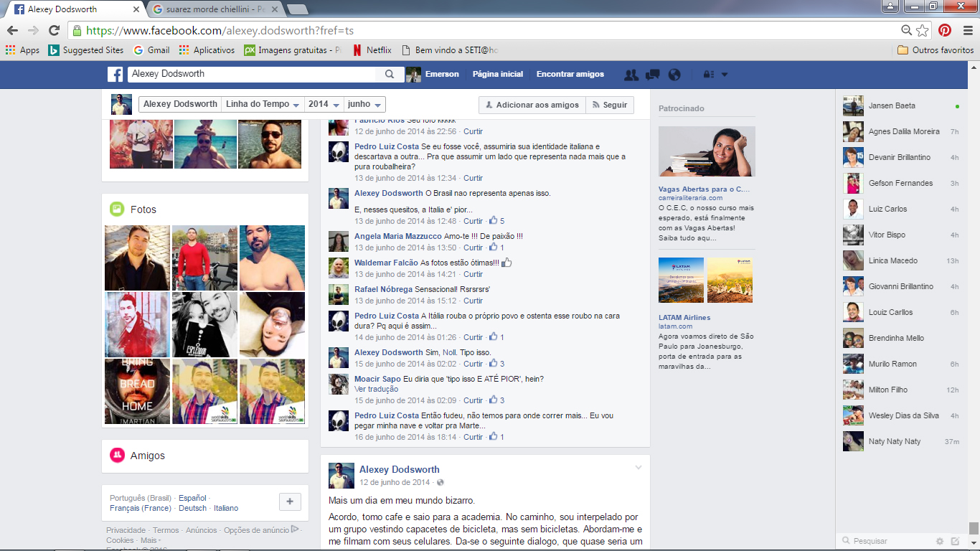
Task: Click the page vertical scrollbar thumb
Action: pos(974,528)
